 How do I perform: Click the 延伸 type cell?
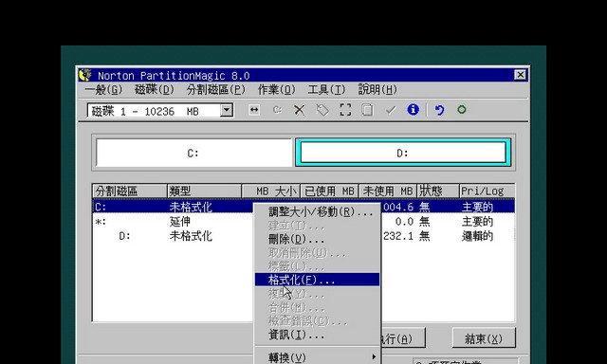180,222
